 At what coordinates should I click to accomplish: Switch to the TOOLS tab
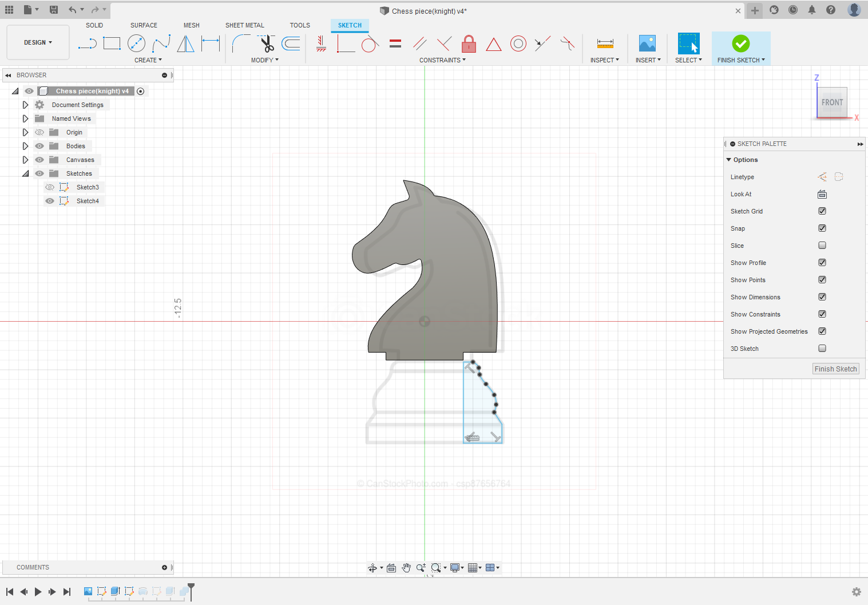tap(300, 25)
